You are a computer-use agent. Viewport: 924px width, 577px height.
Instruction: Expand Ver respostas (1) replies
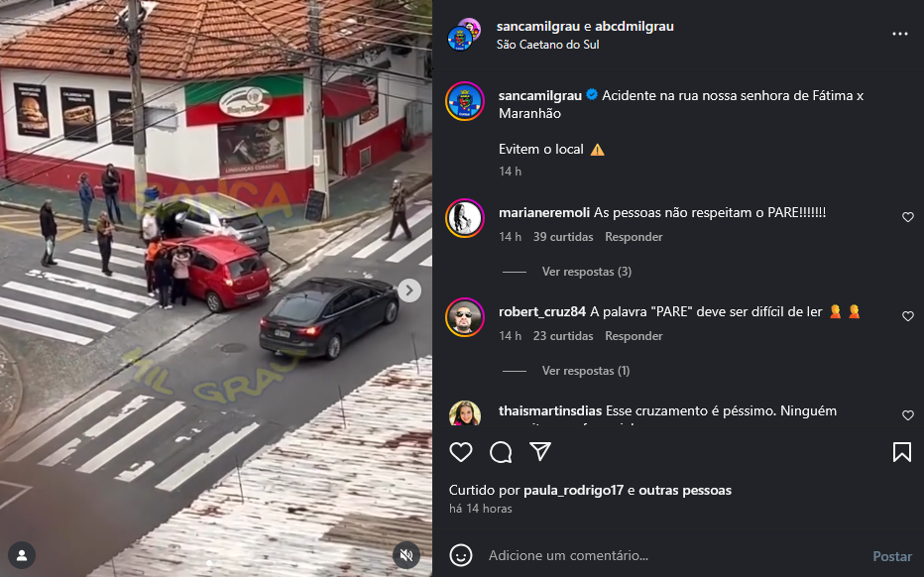(586, 371)
